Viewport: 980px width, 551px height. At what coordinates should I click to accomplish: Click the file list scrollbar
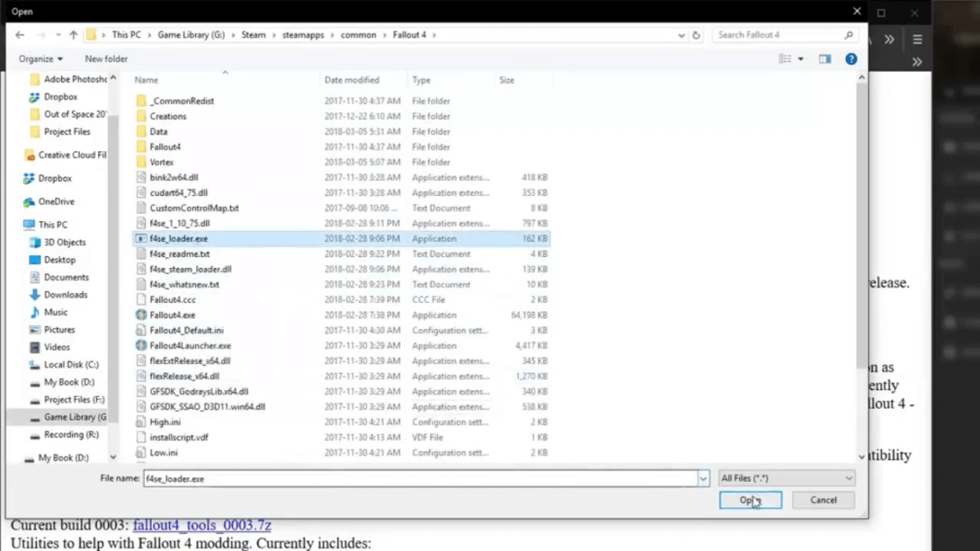tap(861, 251)
